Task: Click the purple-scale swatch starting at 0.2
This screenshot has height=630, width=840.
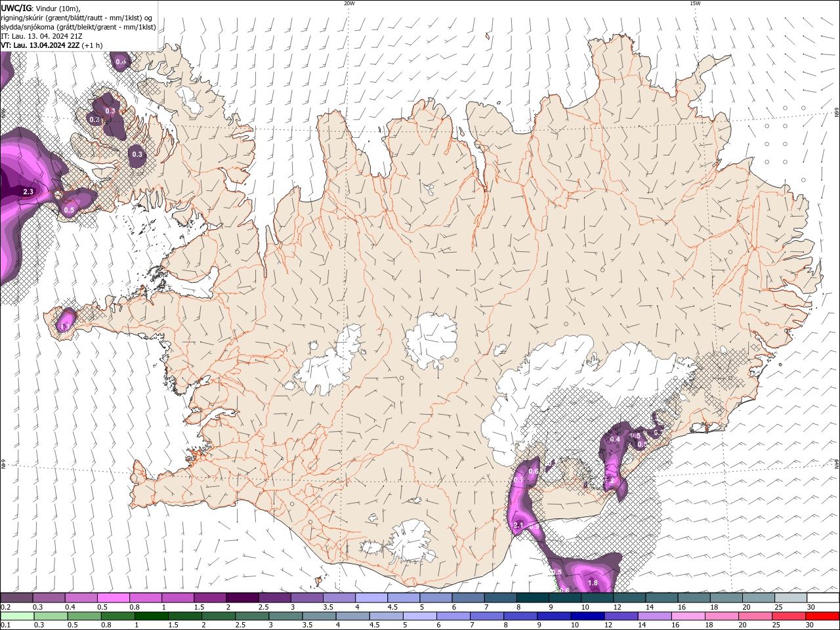Action: click(x=17, y=598)
